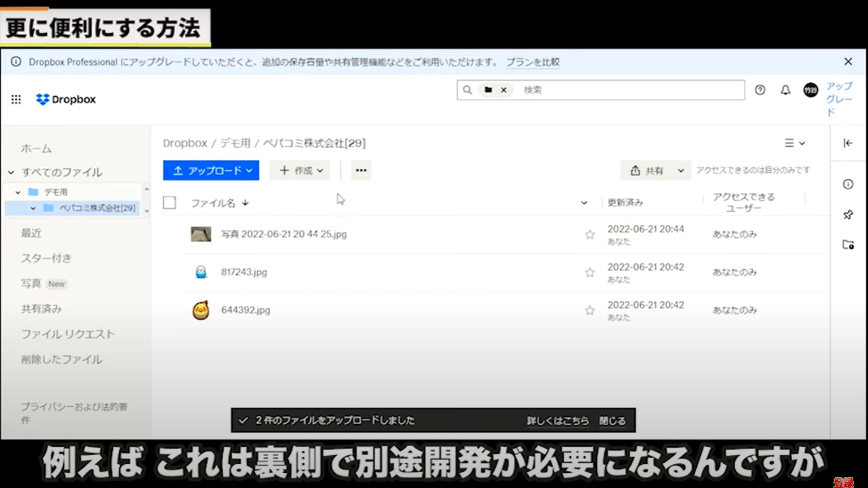Collapse the right details panel

pyautogui.click(x=848, y=143)
